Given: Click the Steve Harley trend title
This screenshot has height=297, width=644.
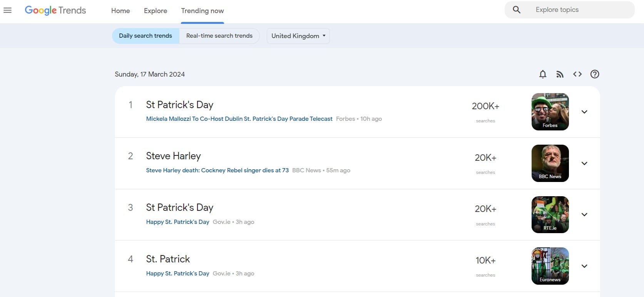Looking at the screenshot, I should click(173, 156).
